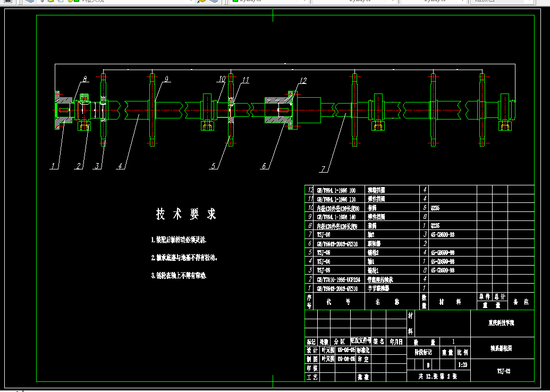Select the "轴端挡圈" name cell in row 12
Screen dimensions: 550x392
click(x=376, y=190)
